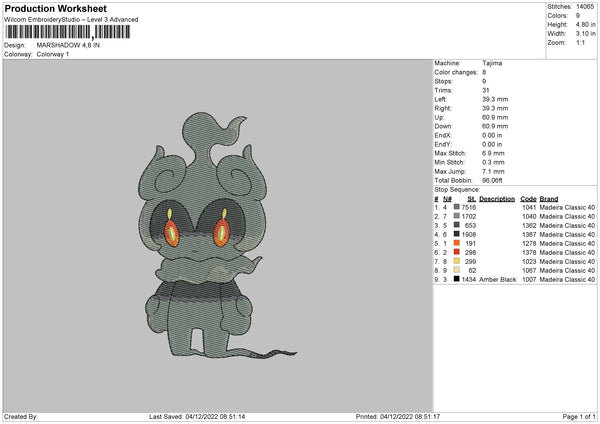Click the Marshadow embroidery design preview
Image resolution: width=600 pixels, height=424 pixels.
pyautogui.click(x=217, y=235)
